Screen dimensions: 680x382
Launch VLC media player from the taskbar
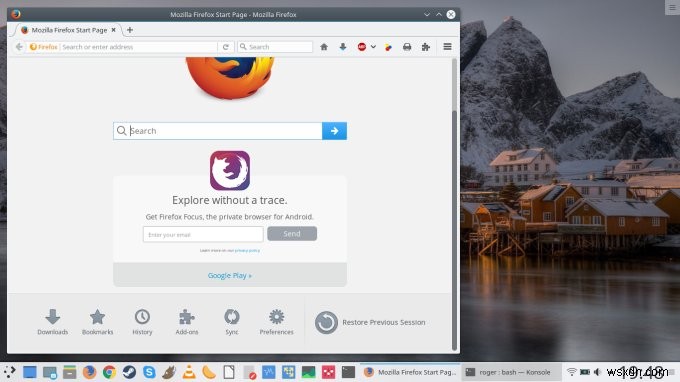pos(189,372)
